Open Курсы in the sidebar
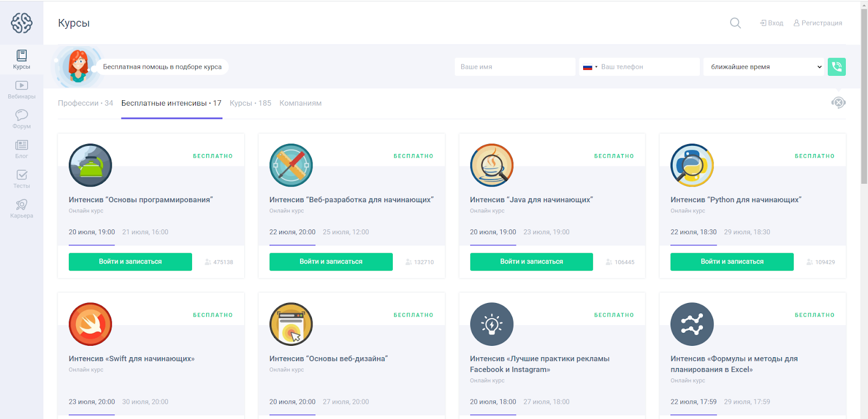868x419 pixels. 22,60
